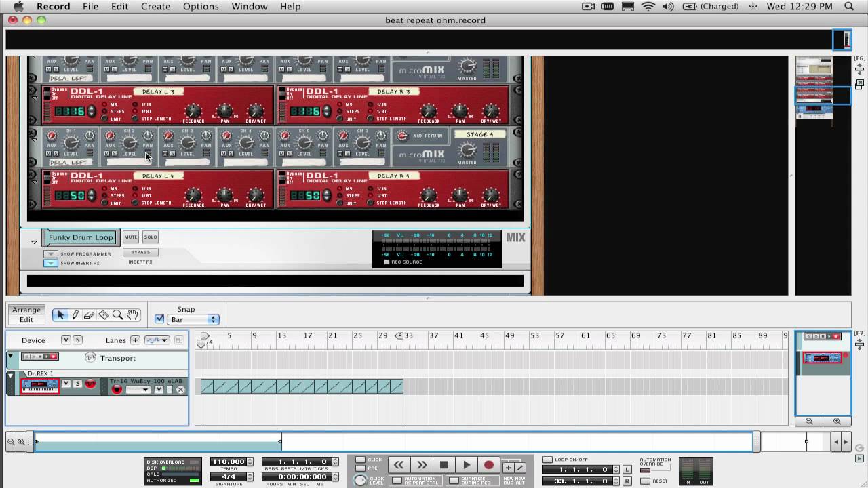Viewport: 868px width, 488px height.
Task: Switch sequencer to Arrange mode
Action: pos(26,310)
